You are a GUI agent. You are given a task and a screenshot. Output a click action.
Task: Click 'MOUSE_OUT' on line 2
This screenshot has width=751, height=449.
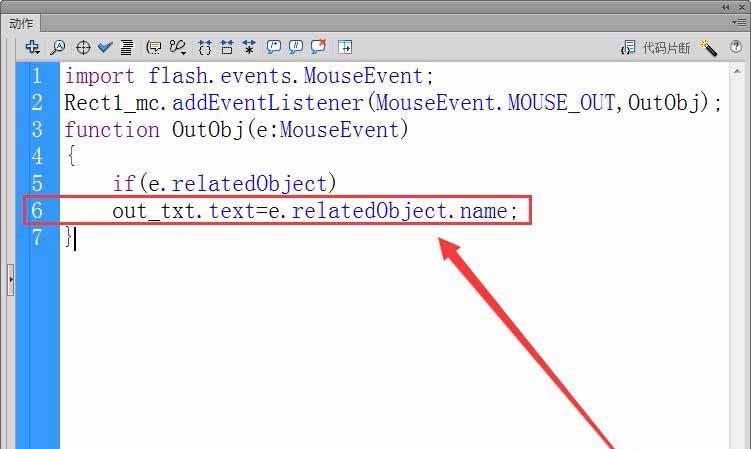(x=561, y=104)
